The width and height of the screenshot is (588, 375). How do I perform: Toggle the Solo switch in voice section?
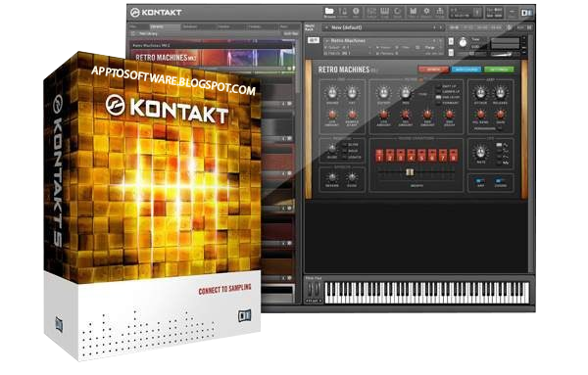pyautogui.click(x=344, y=151)
